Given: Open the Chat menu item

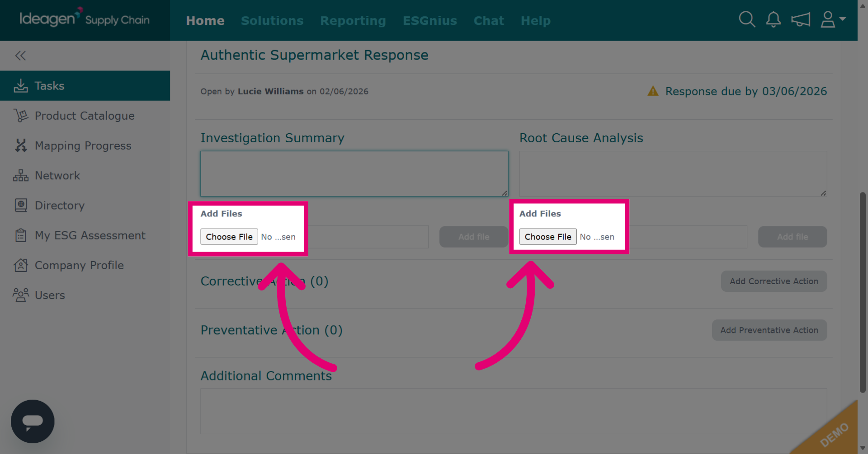Looking at the screenshot, I should tap(489, 21).
